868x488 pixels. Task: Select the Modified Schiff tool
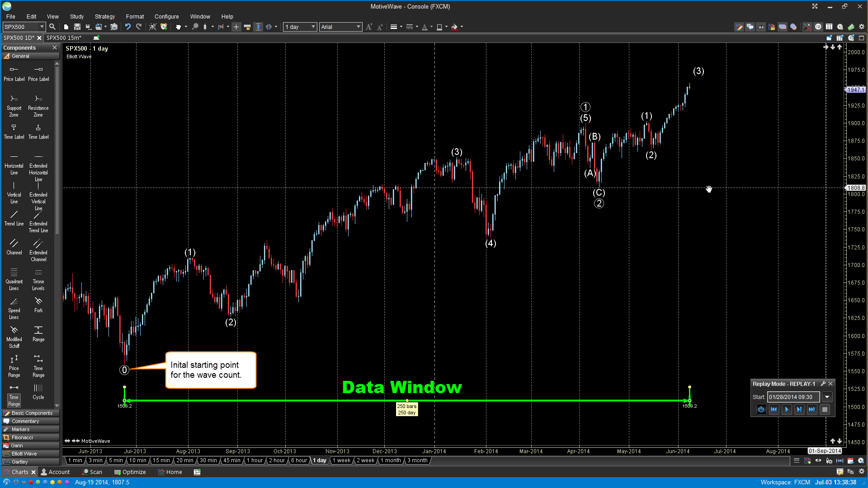pos(14,337)
